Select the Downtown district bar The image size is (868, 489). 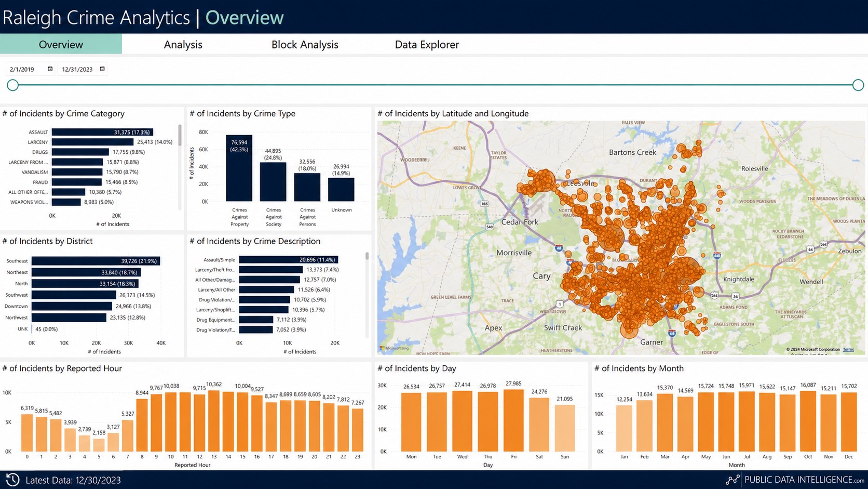(x=72, y=306)
